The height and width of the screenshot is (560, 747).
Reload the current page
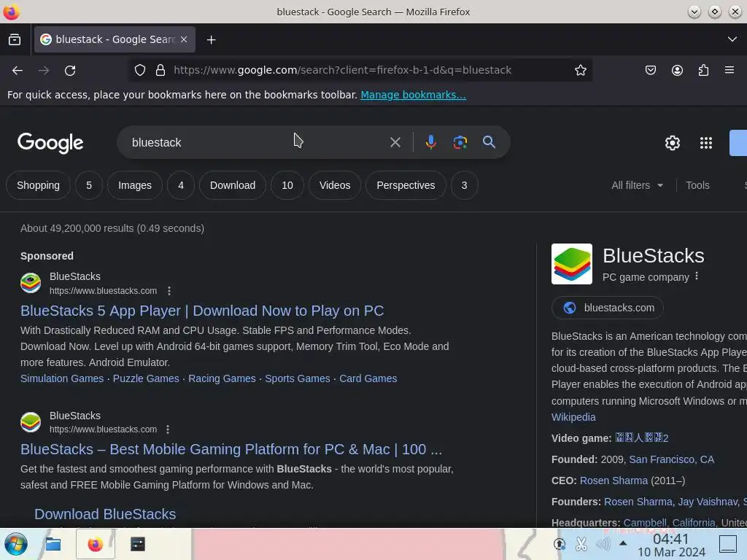tap(70, 71)
